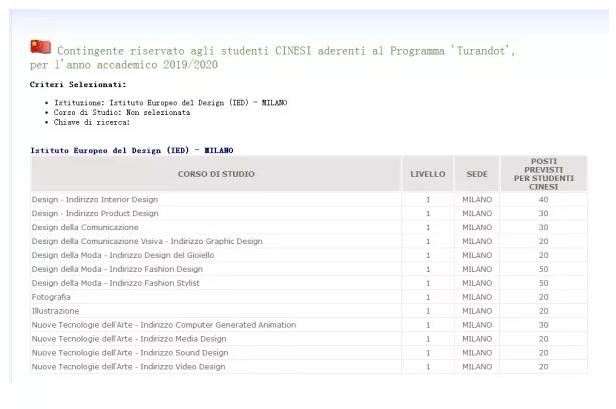Select 'Indirizzo Fashion Stylist' course row
The width and height of the screenshot is (616, 409).
309,283
